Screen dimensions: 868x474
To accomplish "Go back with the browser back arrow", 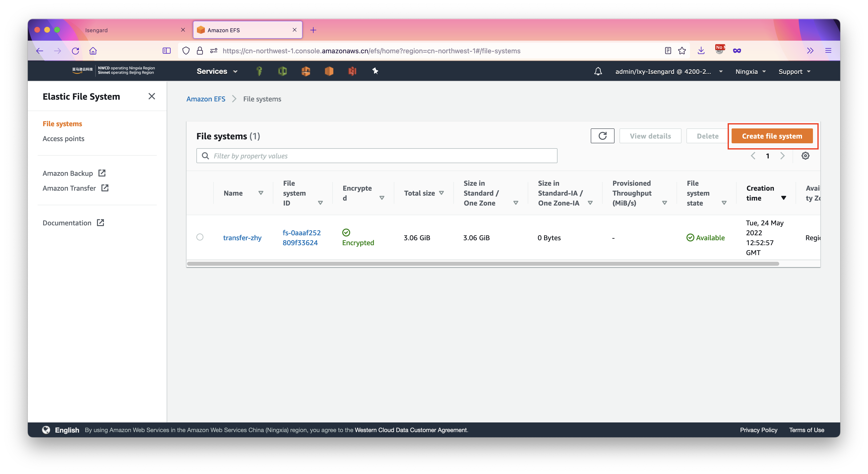I will (x=40, y=51).
